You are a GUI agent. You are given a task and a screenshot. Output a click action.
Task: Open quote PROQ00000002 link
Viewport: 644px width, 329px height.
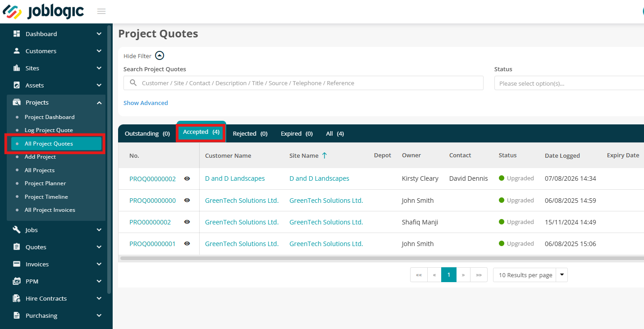[152, 178]
